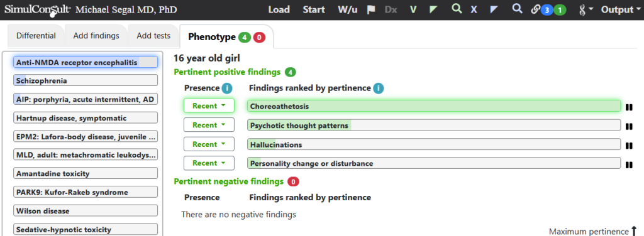
Task: Click the Load button in top bar
Action: click(x=279, y=9)
